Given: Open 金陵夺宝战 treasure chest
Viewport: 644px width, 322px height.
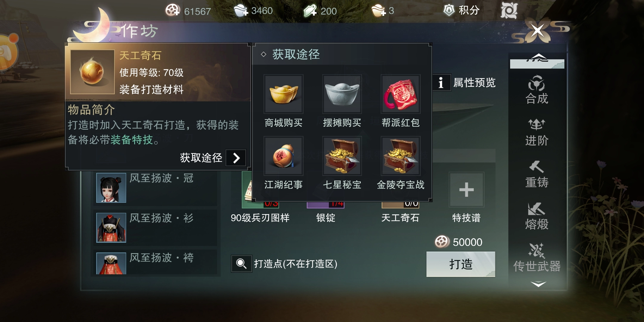Looking at the screenshot, I should pyautogui.click(x=400, y=156).
